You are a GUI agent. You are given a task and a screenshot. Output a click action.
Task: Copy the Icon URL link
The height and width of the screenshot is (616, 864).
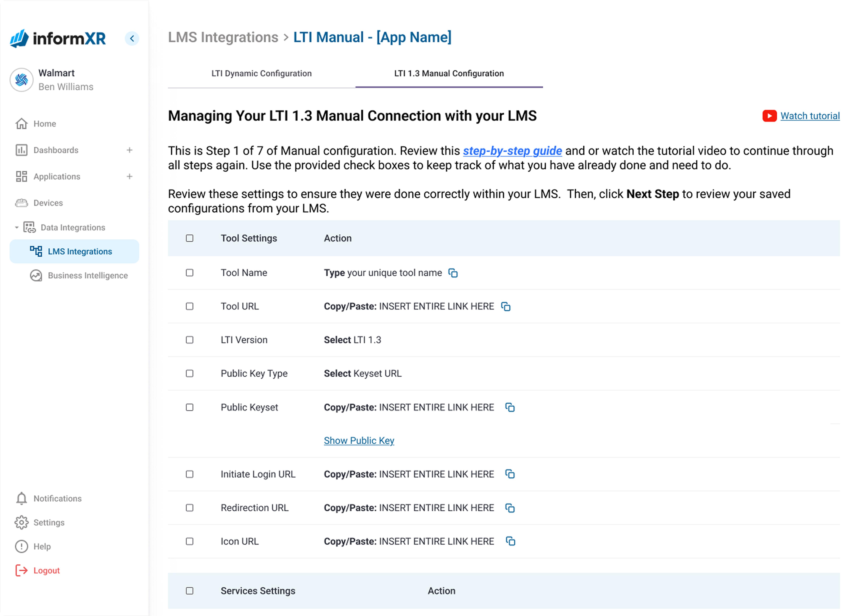coord(510,541)
